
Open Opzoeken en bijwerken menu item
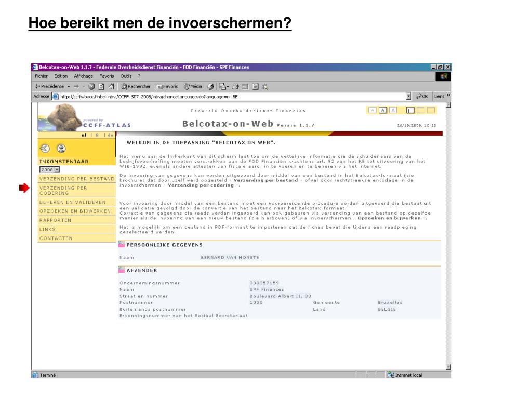tap(77, 211)
